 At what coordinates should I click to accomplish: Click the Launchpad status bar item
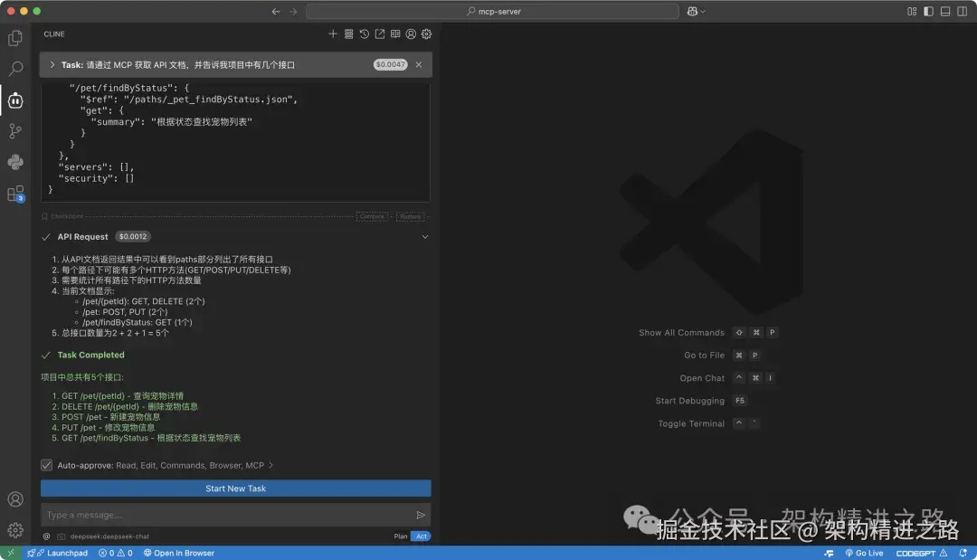click(x=57, y=553)
